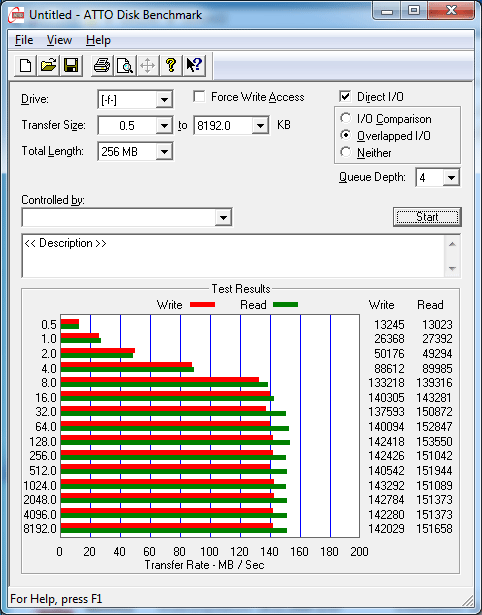Click the 1024.0 transfer size row label
Viewport: 482px width, 615px height.
[40, 486]
